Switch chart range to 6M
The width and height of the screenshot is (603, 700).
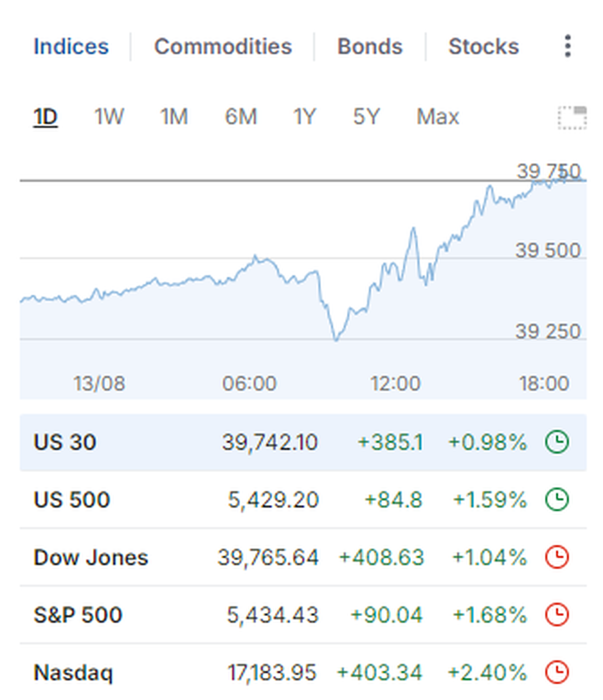[x=241, y=117]
